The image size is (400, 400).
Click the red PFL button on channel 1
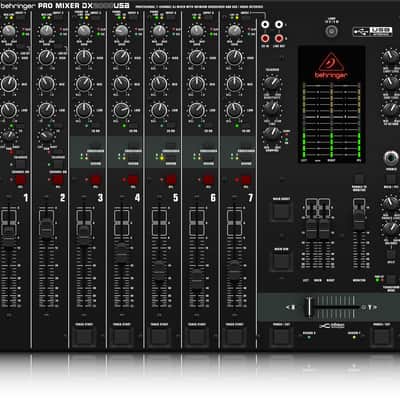tap(20, 180)
